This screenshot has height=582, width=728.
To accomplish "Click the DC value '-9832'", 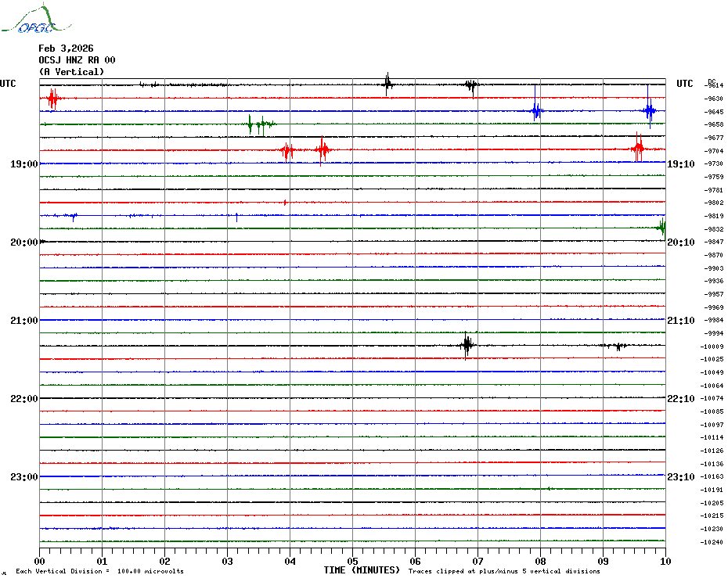I will (x=714, y=229).
